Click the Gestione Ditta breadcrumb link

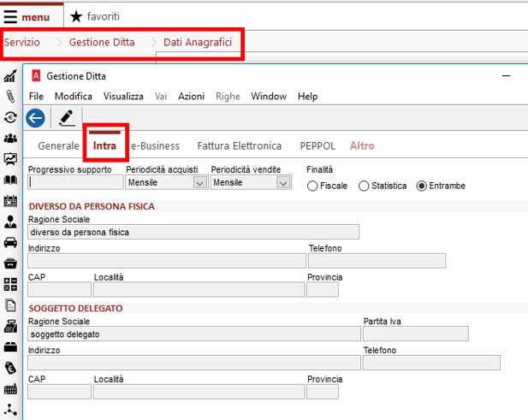coord(102,42)
